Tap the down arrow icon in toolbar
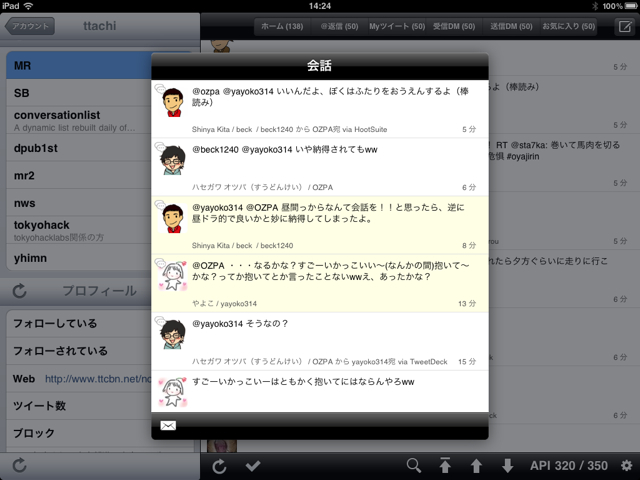 (x=507, y=465)
